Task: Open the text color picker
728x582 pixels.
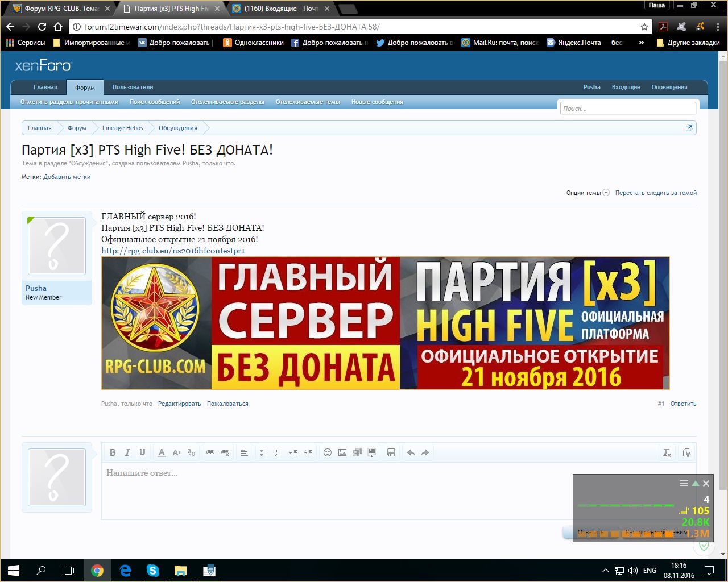Action: [x=162, y=452]
